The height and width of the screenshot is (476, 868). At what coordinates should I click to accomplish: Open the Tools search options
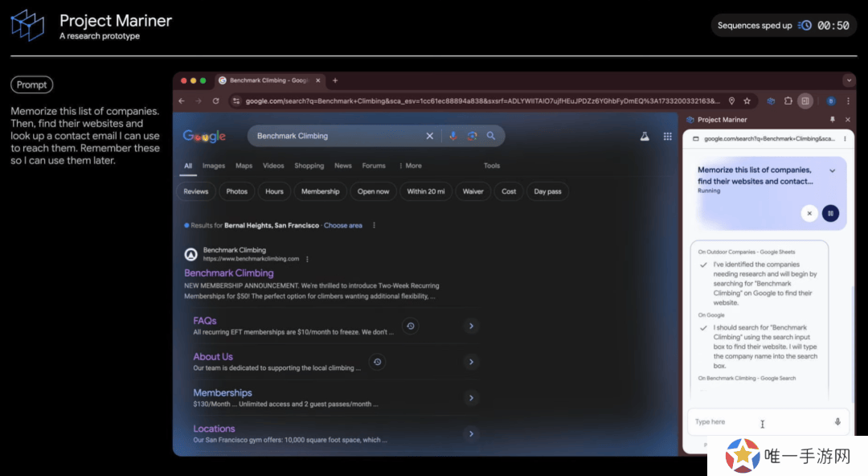pos(492,166)
